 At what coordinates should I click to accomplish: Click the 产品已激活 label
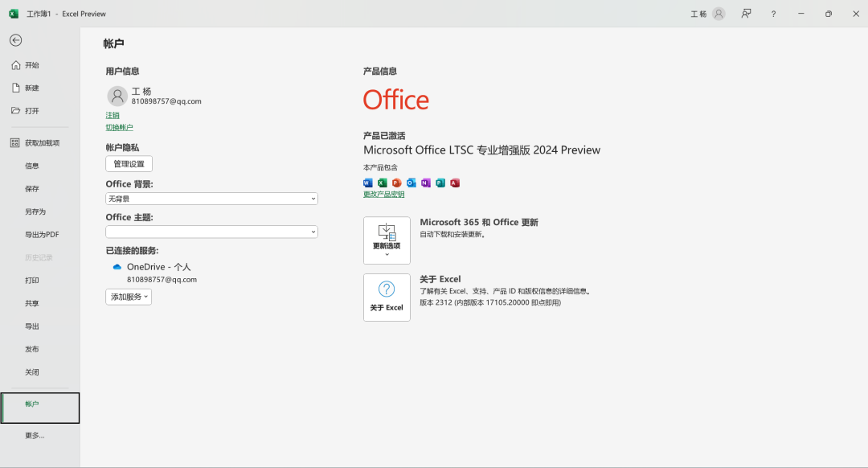pos(384,136)
